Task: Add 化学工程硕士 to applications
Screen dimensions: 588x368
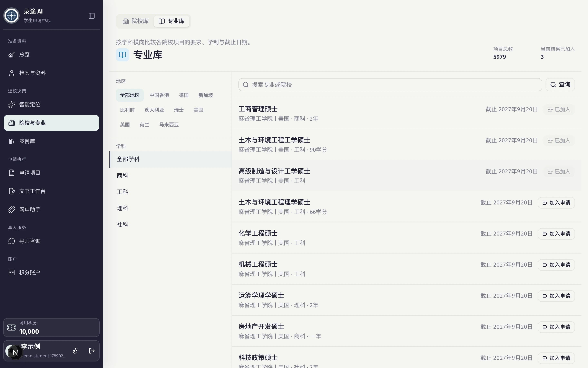Action: click(x=556, y=234)
